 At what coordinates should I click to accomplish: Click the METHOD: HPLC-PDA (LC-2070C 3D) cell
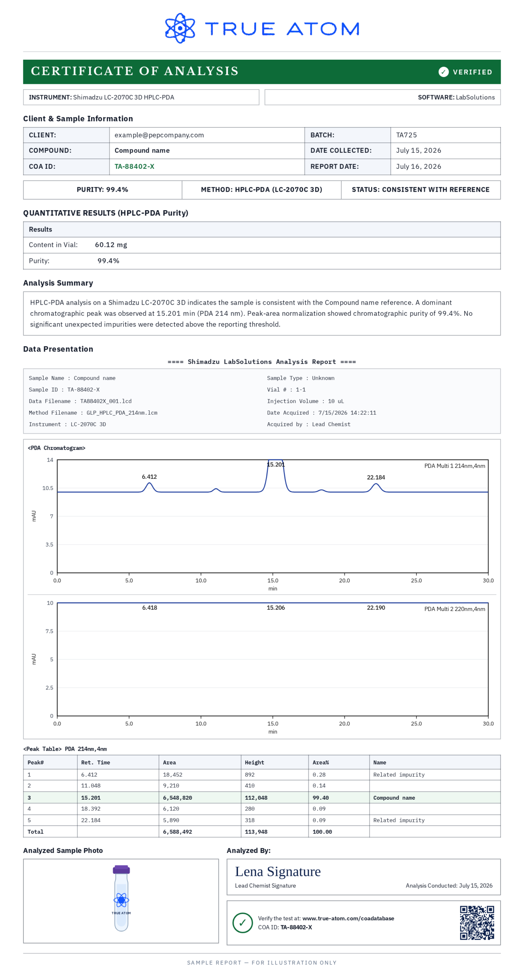click(x=261, y=189)
